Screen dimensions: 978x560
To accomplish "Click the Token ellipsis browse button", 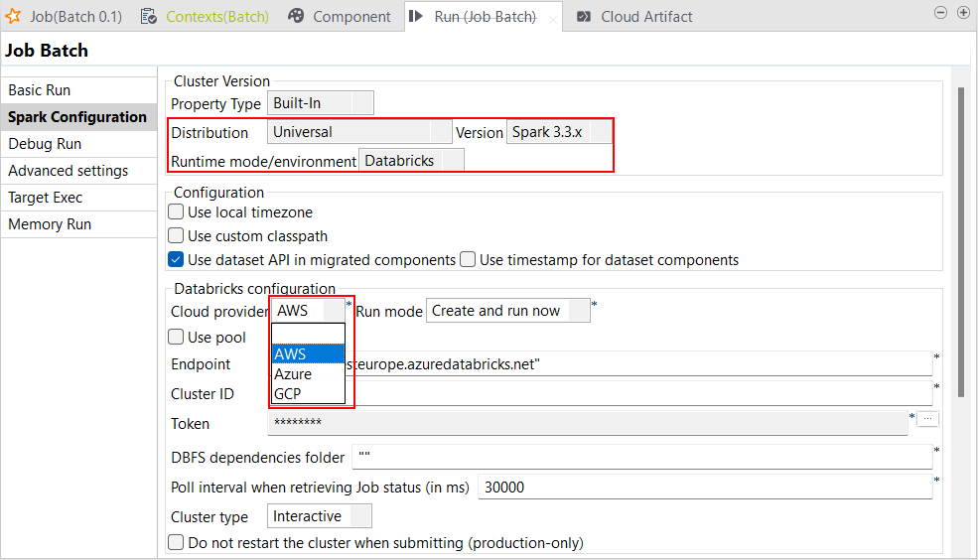I will 928,419.
